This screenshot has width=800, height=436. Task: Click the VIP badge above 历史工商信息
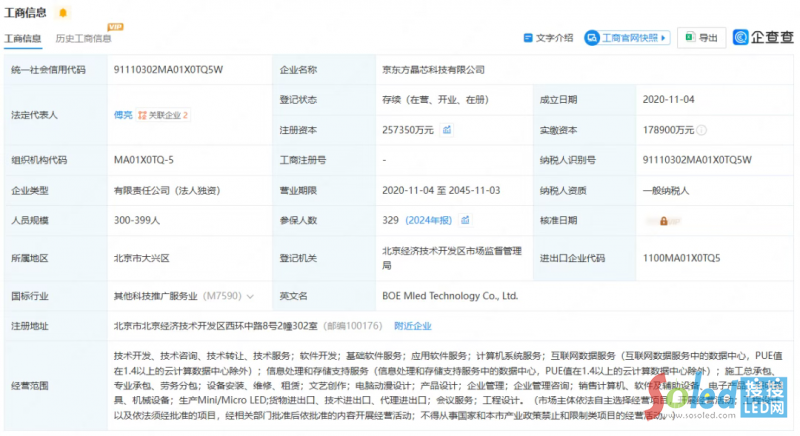tap(115, 25)
